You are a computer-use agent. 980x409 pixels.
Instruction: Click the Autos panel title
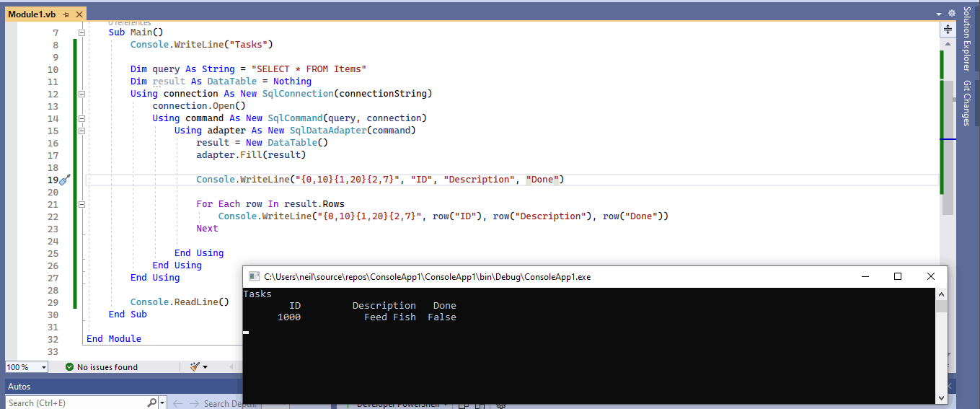[19, 387]
